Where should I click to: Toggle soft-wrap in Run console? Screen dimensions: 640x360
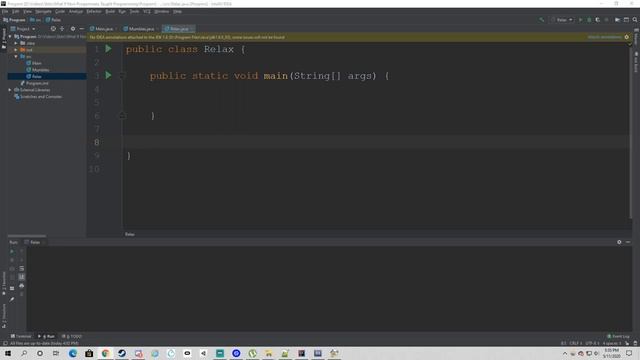(x=22, y=269)
